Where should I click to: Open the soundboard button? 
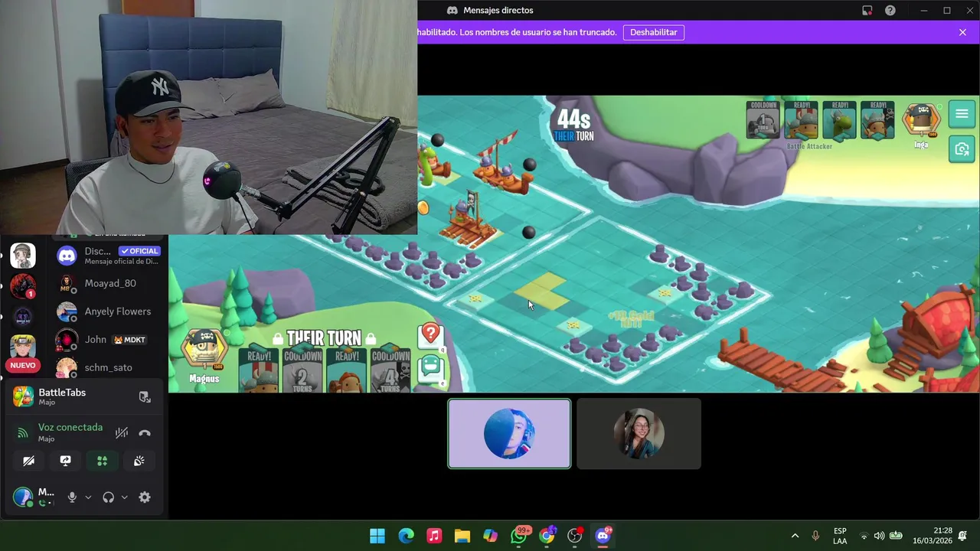(139, 461)
